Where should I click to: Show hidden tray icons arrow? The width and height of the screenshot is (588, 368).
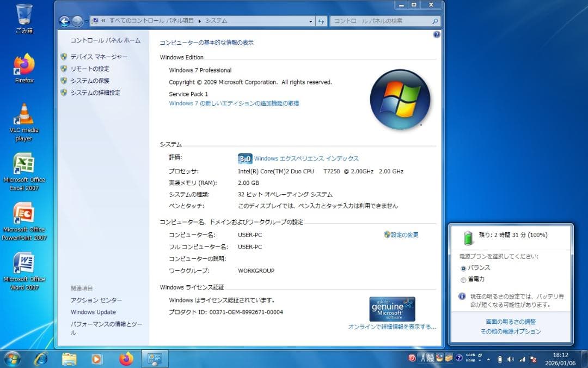coord(488,360)
